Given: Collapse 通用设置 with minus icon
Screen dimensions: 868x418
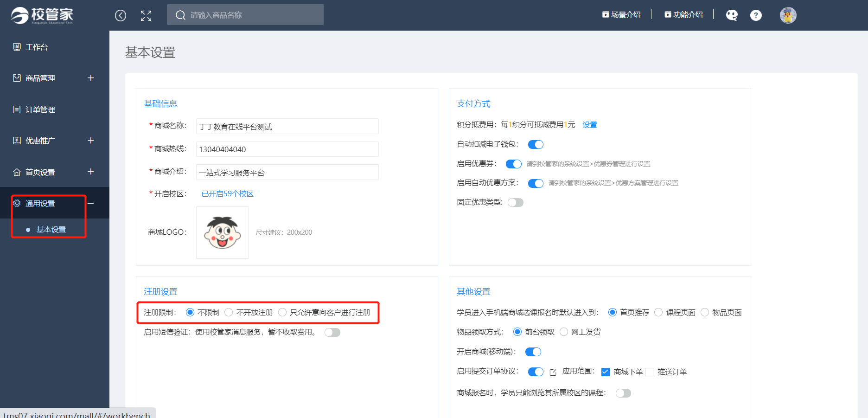Looking at the screenshot, I should point(91,203).
